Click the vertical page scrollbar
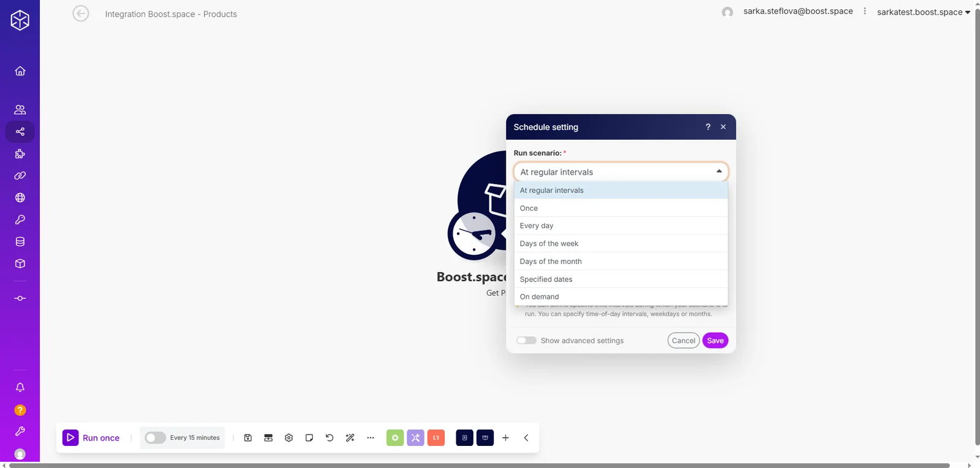The width and height of the screenshot is (980, 468). [976, 227]
